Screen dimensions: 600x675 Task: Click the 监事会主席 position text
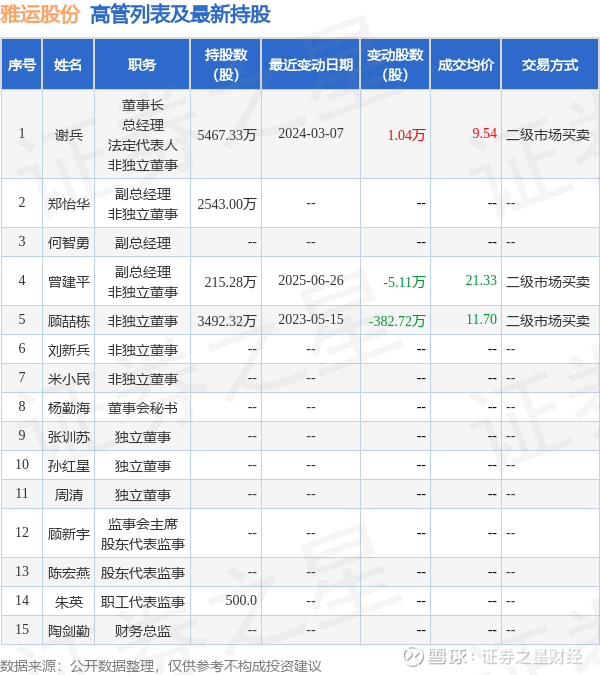coord(142,524)
